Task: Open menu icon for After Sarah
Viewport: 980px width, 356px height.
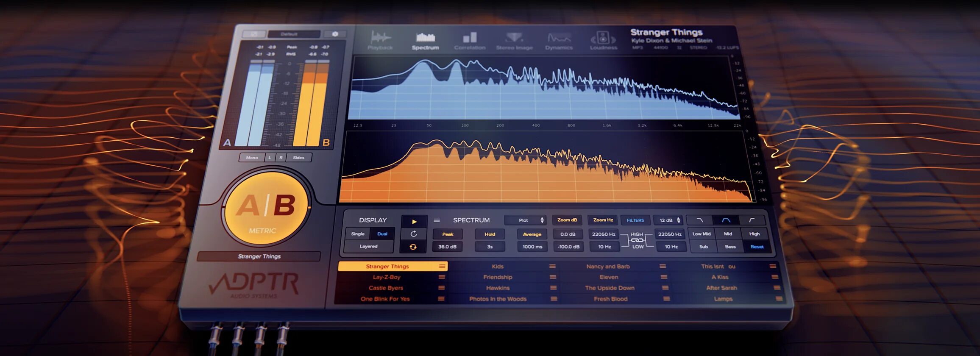Action: tap(777, 288)
